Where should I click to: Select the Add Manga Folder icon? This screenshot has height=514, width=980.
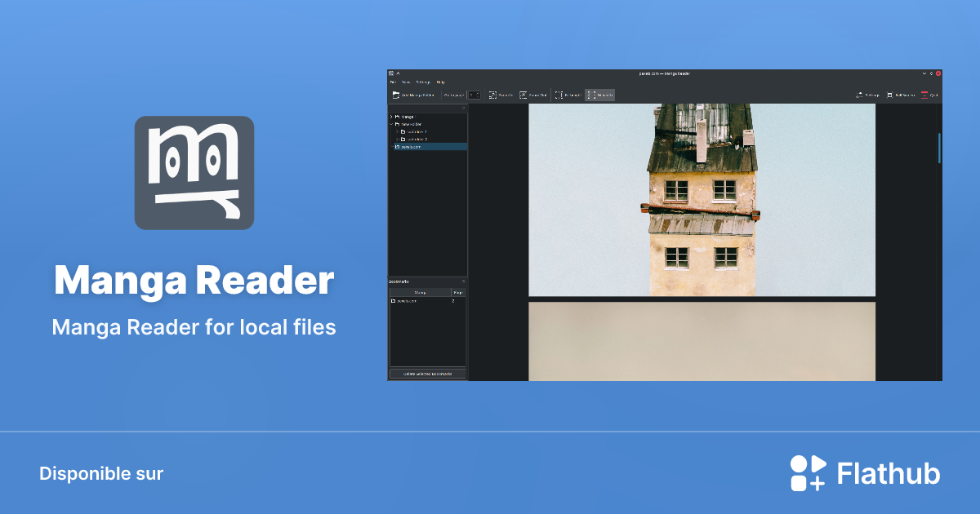[396, 95]
